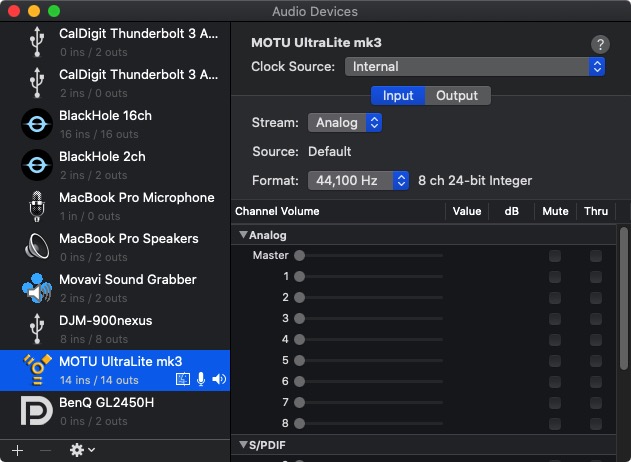Screen dimensions: 631x462
Task: Enable Thru for Analog channel 2
Action: point(596,298)
